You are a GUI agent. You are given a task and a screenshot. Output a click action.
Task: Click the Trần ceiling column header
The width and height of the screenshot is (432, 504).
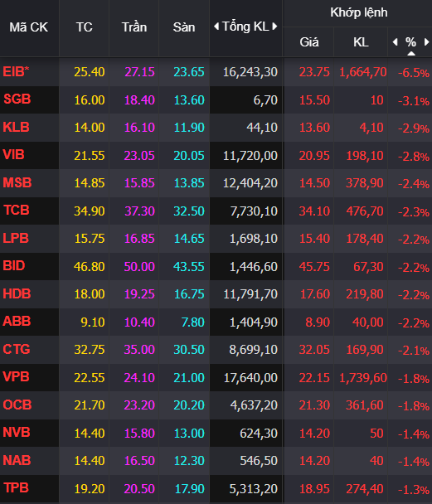point(134,27)
